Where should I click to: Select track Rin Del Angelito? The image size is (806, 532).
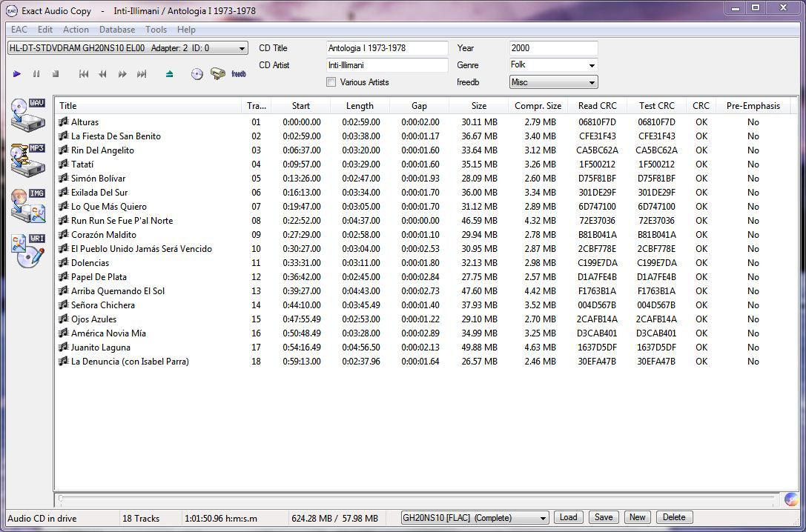(x=102, y=150)
